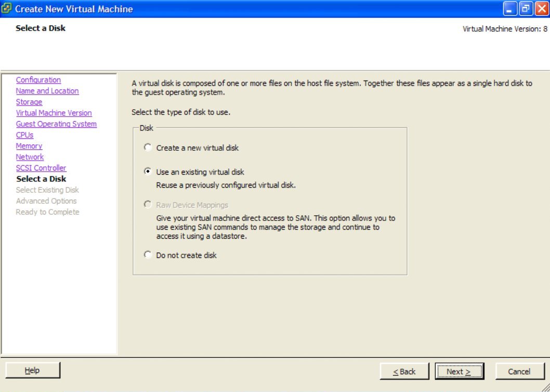Open the Storage step link
Screen dimensions: 550x392
[x=29, y=102]
